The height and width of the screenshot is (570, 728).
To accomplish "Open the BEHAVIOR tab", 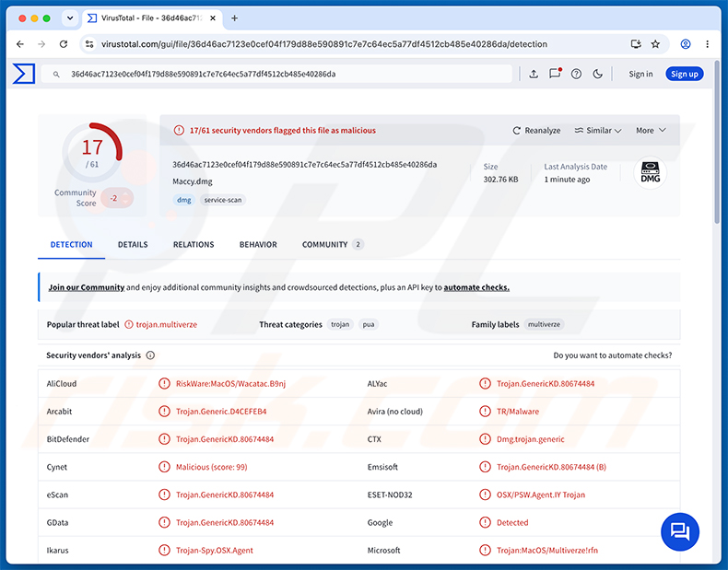I will (x=258, y=244).
